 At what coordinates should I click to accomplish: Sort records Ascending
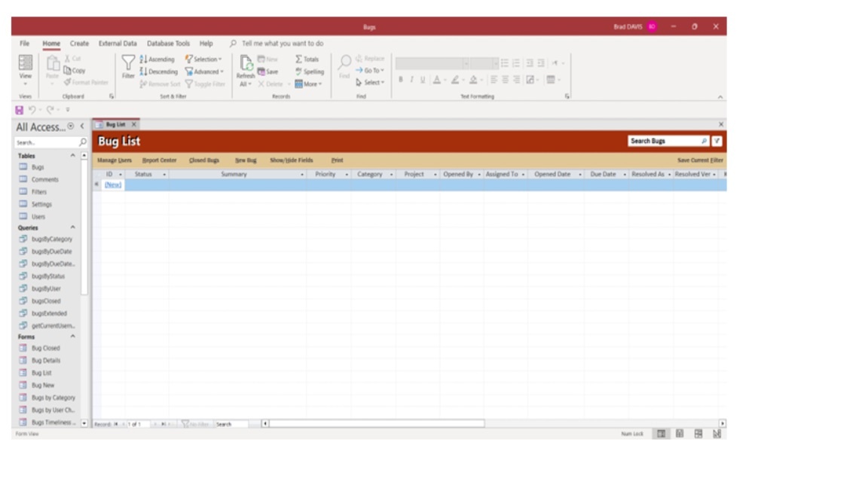pyautogui.click(x=157, y=59)
